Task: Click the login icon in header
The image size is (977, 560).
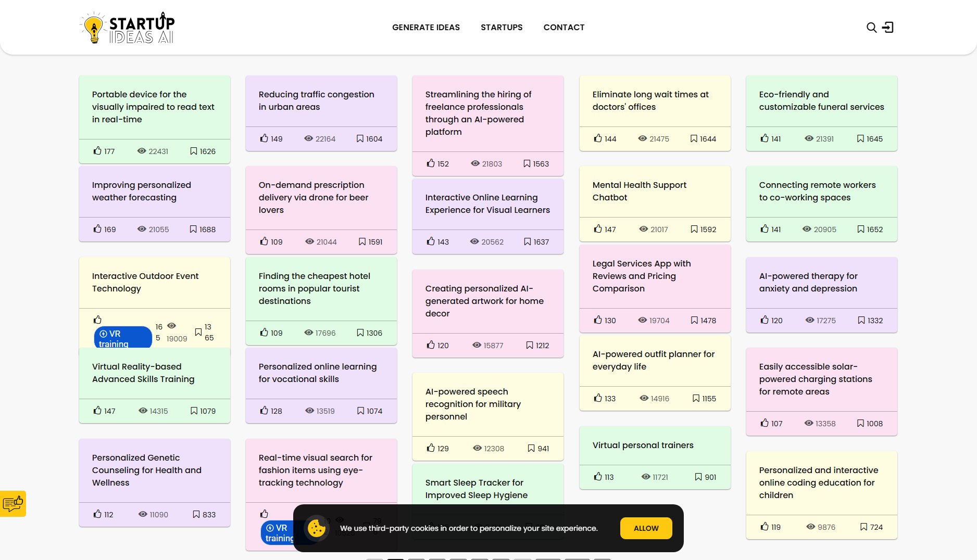Action: (888, 28)
